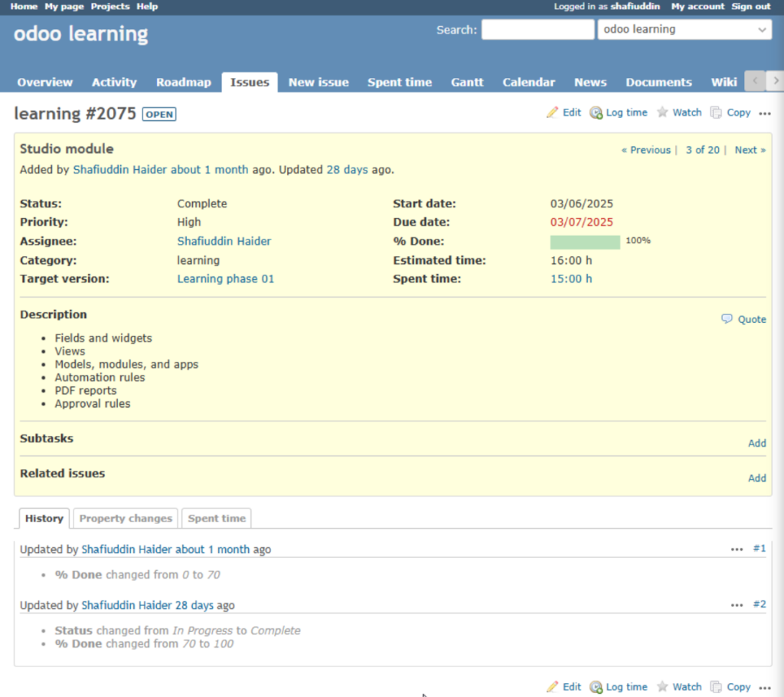Image resolution: width=784 pixels, height=697 pixels.
Task: Open the Projects menu
Action: coord(109,6)
